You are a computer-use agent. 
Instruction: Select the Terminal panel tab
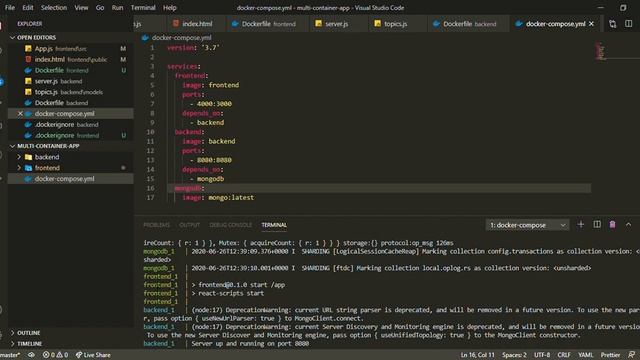pyautogui.click(x=274, y=225)
